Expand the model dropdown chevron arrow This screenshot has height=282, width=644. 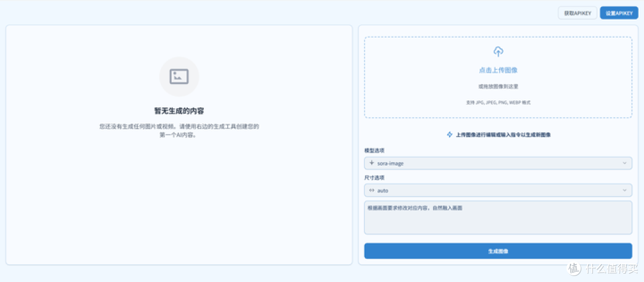624,163
